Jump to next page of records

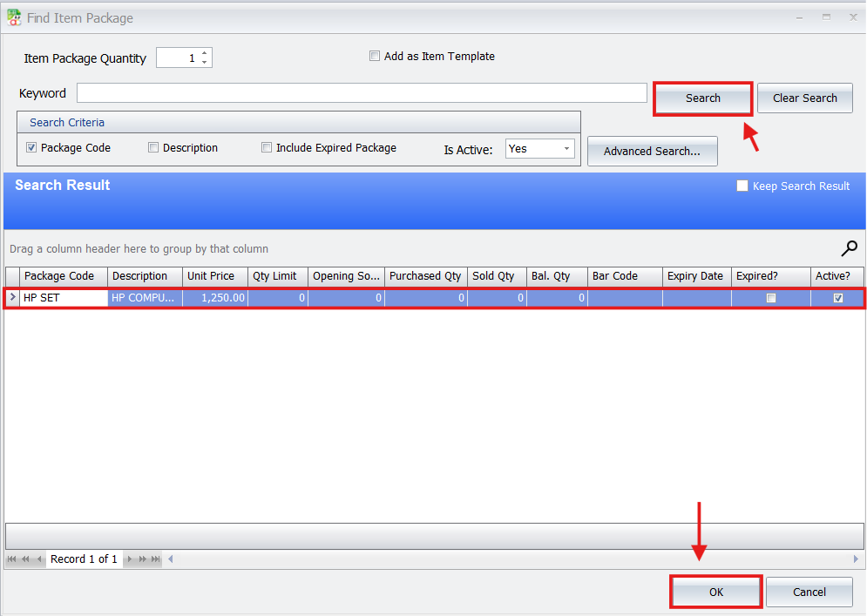(x=143, y=559)
